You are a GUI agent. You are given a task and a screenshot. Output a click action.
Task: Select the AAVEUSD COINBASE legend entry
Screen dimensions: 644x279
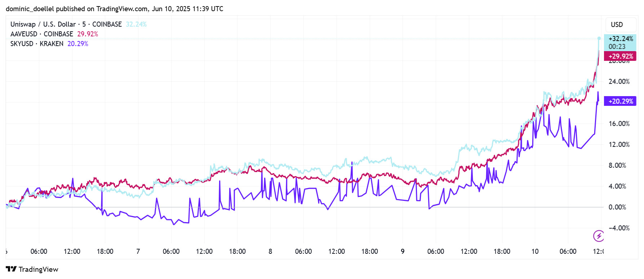pyautogui.click(x=41, y=34)
